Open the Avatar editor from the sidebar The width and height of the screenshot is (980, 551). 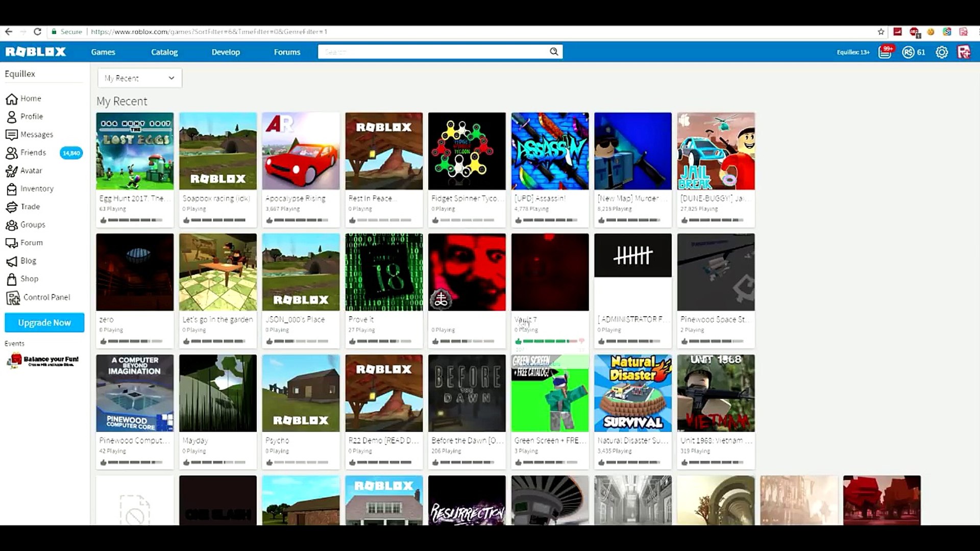click(x=31, y=170)
